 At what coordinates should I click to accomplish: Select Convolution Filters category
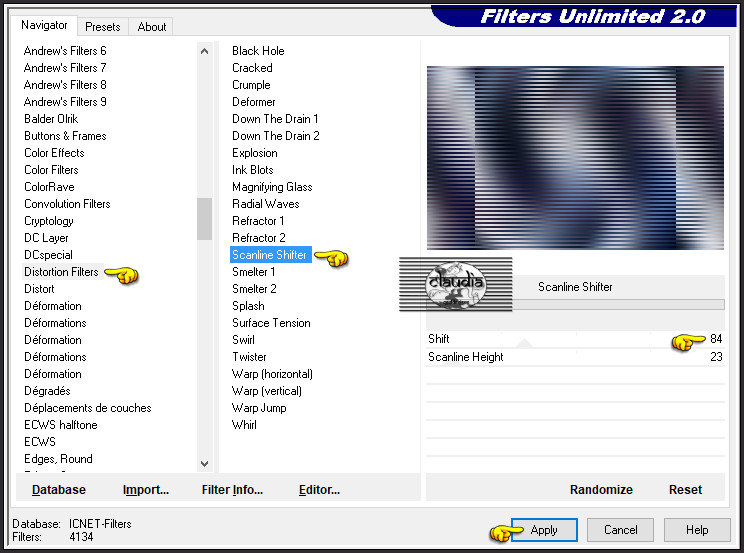point(67,204)
